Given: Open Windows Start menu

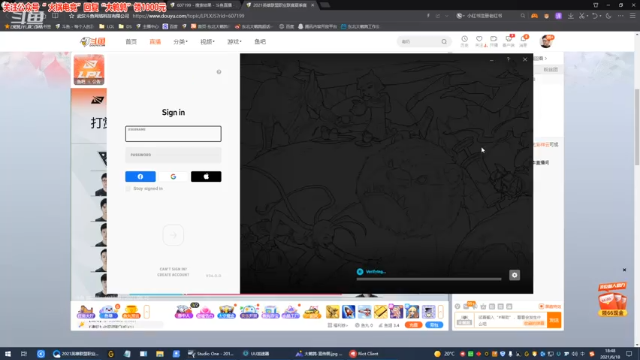Looking at the screenshot, I should point(8,354).
